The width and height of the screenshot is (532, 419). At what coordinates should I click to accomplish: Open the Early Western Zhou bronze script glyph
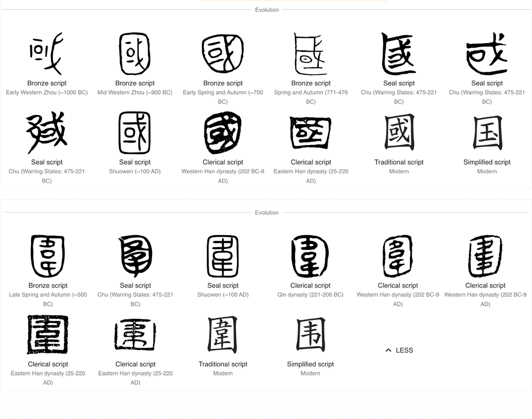tap(47, 54)
